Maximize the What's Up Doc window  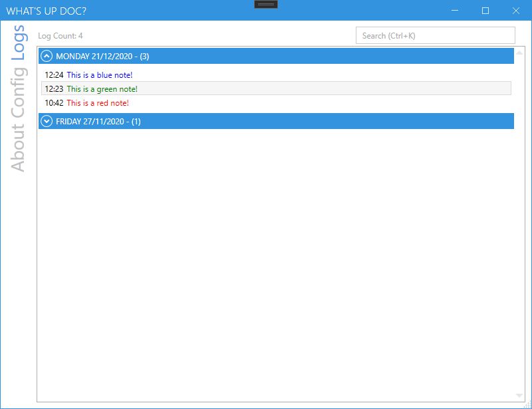tap(485, 11)
